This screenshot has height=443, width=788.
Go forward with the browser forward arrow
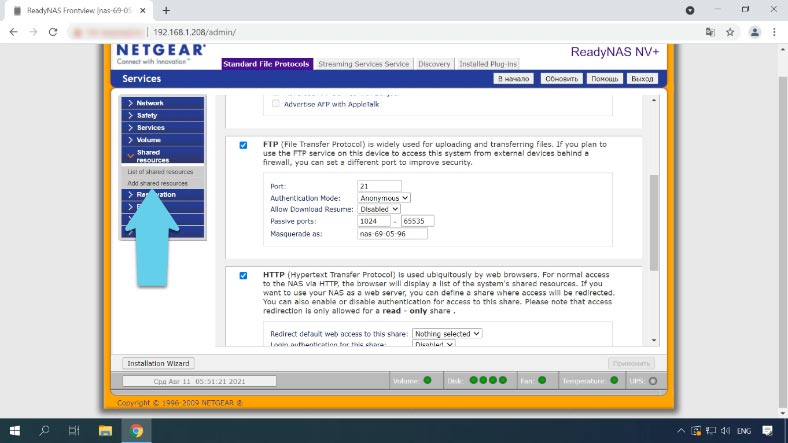pos(33,32)
